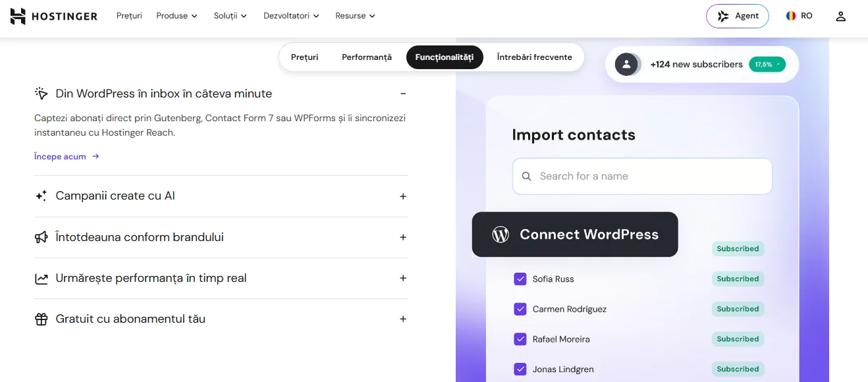Click the name Jonas Lindgren
Screen dimensions: 868x382
pos(563,370)
